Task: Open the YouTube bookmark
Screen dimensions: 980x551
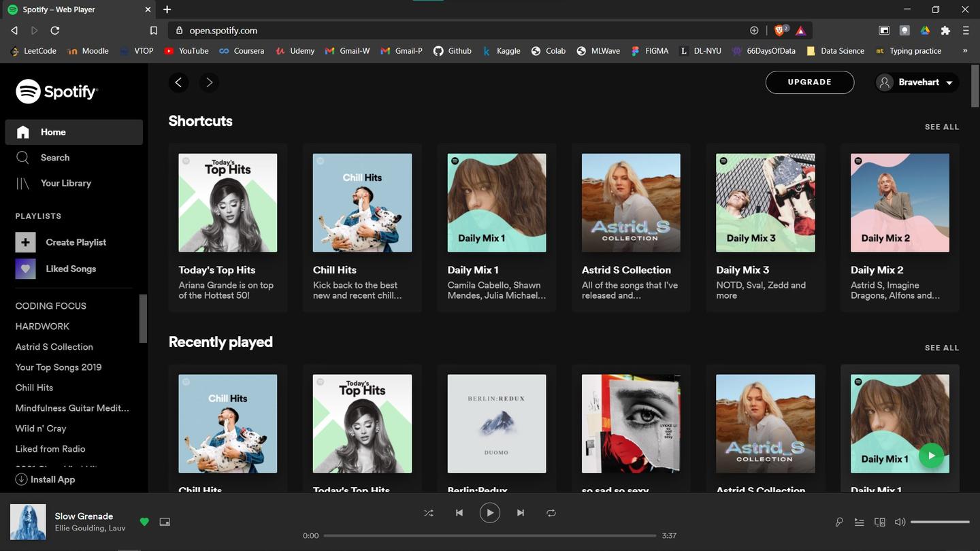Action: 186,51
